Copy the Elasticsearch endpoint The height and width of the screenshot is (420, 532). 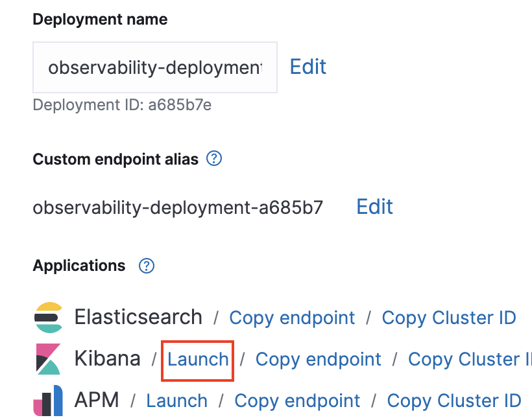coord(292,318)
